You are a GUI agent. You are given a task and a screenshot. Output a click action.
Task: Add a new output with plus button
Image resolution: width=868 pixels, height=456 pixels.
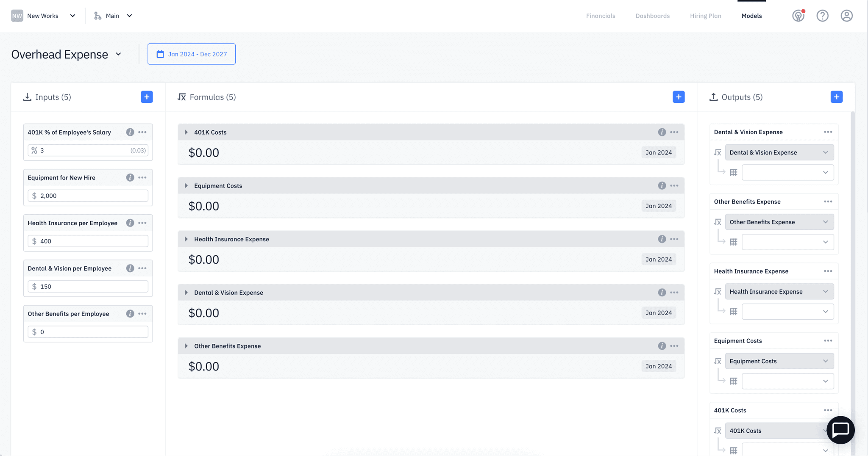click(837, 97)
